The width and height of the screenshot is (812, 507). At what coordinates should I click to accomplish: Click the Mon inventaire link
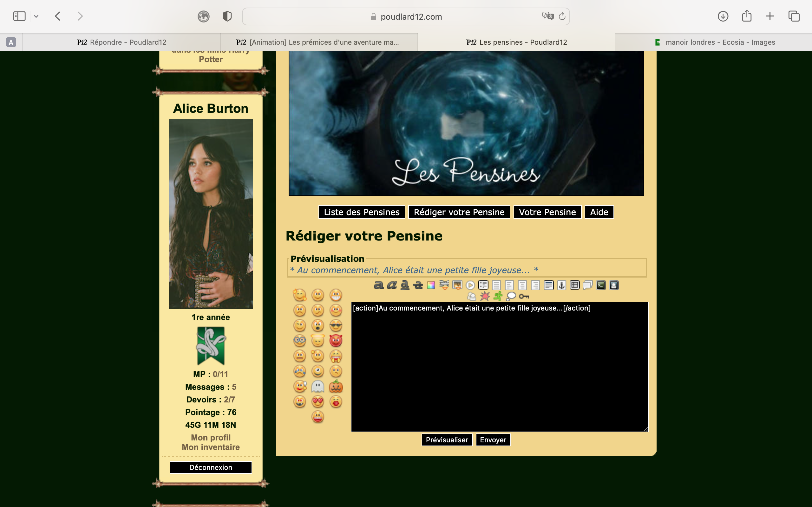[210, 447]
